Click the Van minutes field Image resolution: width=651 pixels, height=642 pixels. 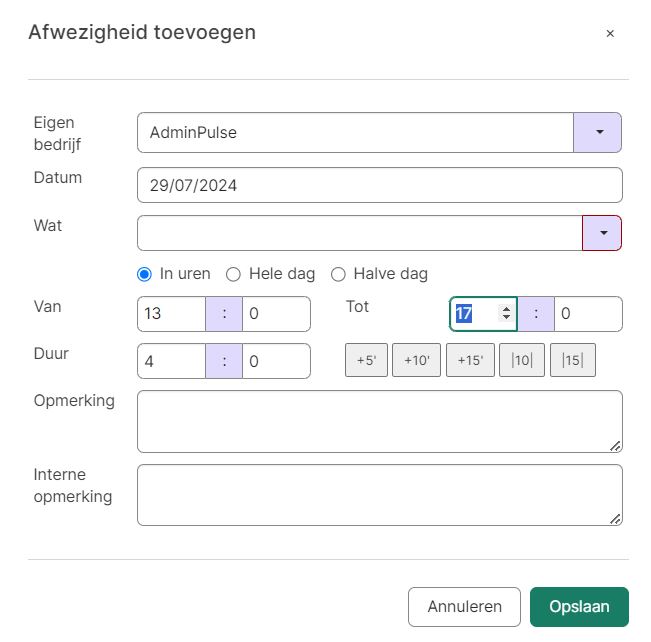(x=276, y=314)
